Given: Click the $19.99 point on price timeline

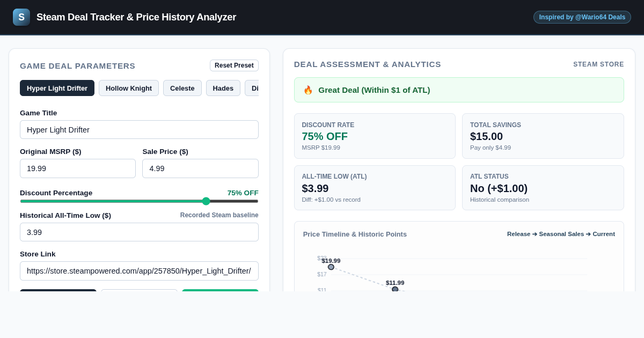Looking at the screenshot, I should [x=331, y=267].
